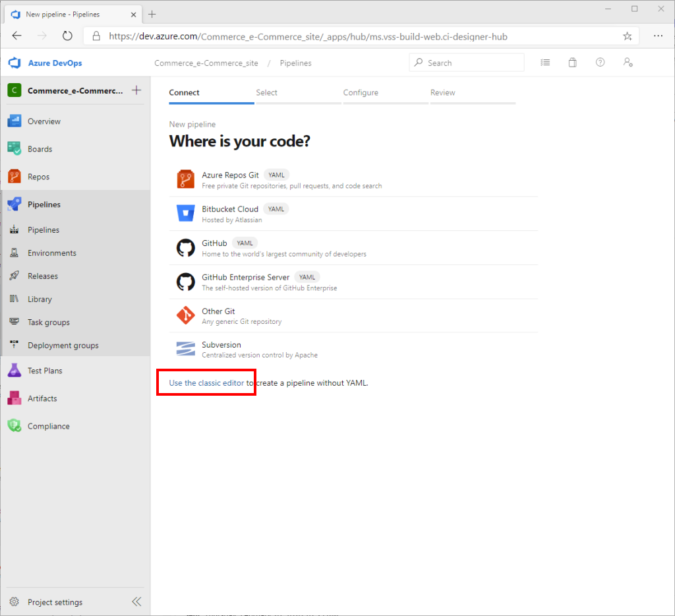The width and height of the screenshot is (675, 616).
Task: Click inside the Search input field
Action: pyautogui.click(x=468, y=62)
